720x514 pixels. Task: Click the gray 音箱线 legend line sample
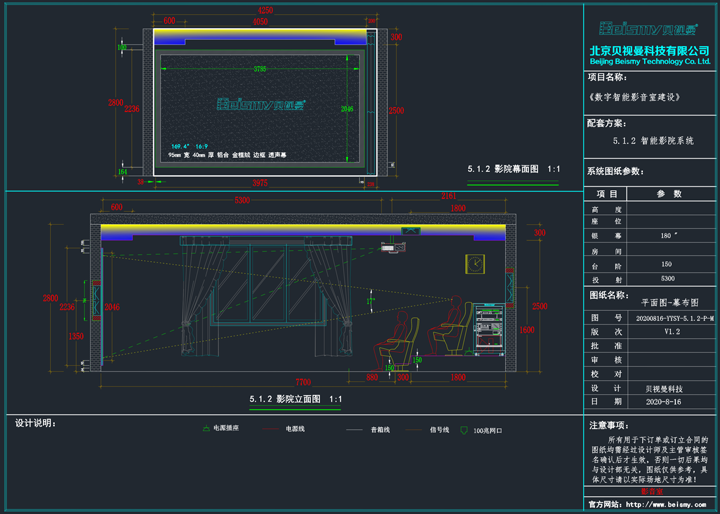(x=354, y=430)
